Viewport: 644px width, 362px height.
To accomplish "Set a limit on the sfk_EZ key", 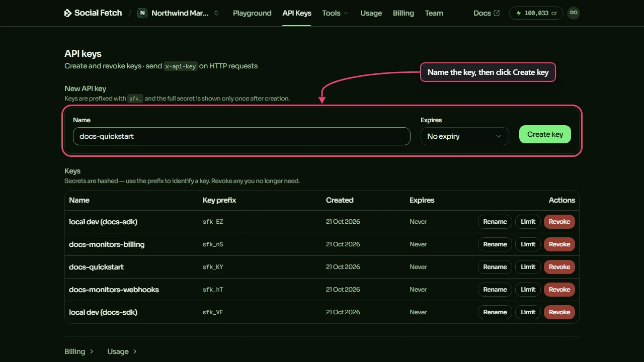I will pos(528,222).
